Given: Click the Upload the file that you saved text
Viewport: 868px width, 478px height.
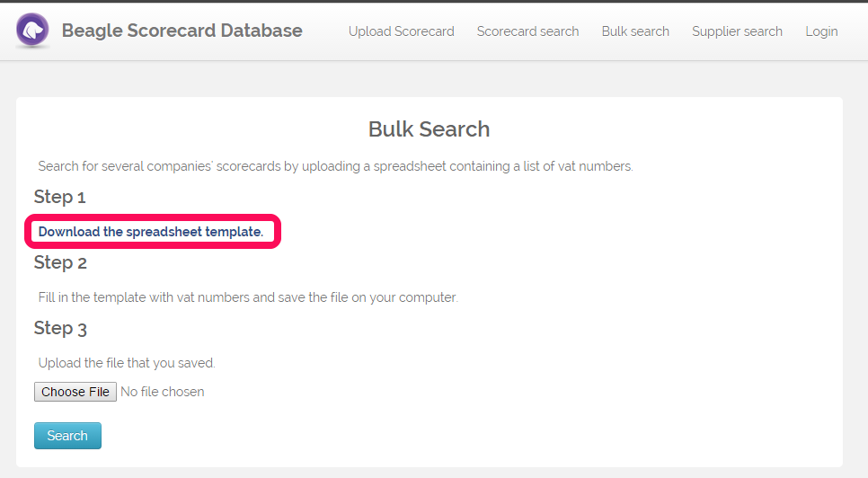Looking at the screenshot, I should click(x=127, y=363).
